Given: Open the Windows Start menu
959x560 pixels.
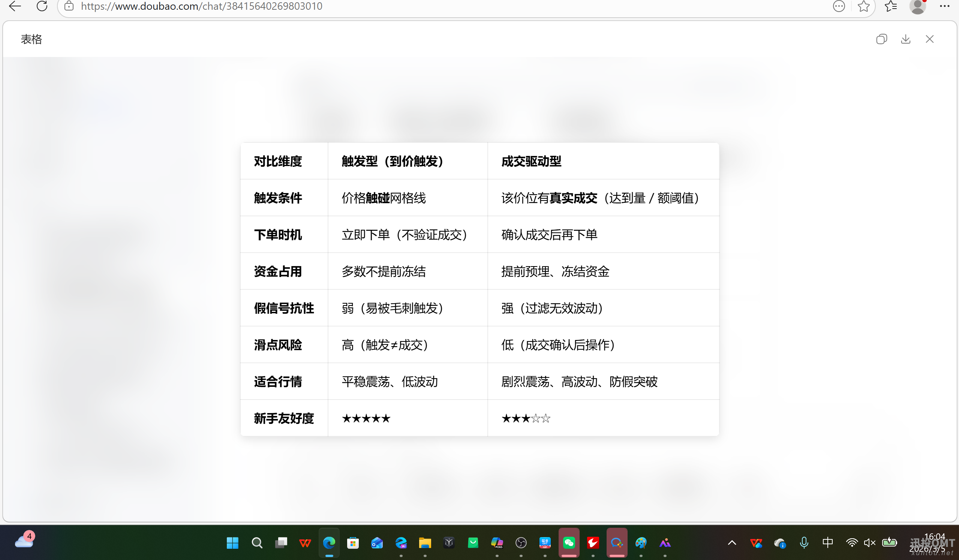Looking at the screenshot, I should (232, 543).
